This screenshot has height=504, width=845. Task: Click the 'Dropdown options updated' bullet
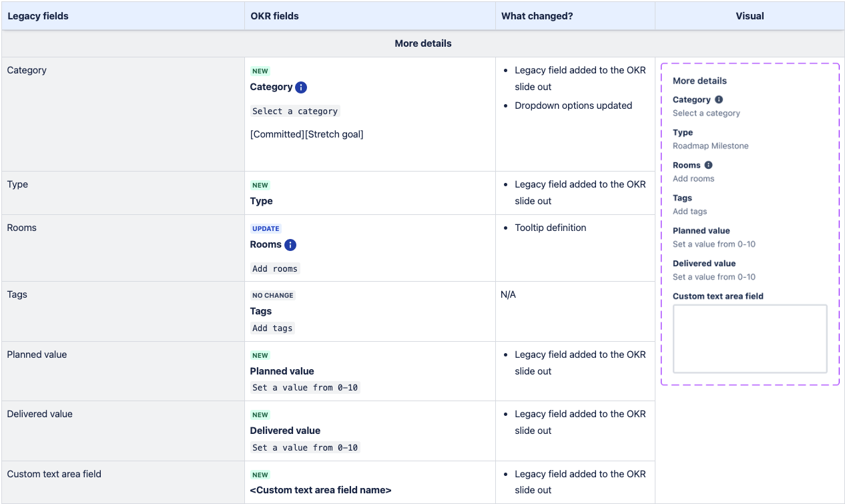click(573, 105)
